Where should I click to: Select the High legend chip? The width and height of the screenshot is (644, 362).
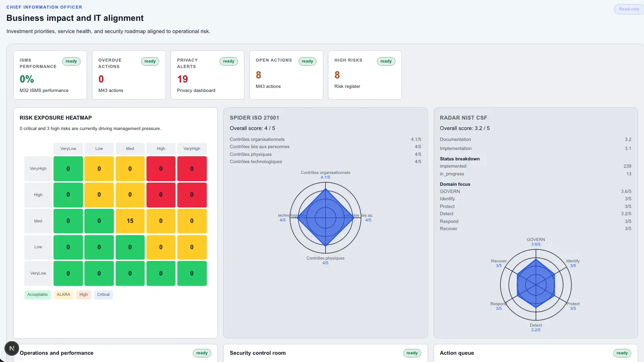click(x=83, y=294)
